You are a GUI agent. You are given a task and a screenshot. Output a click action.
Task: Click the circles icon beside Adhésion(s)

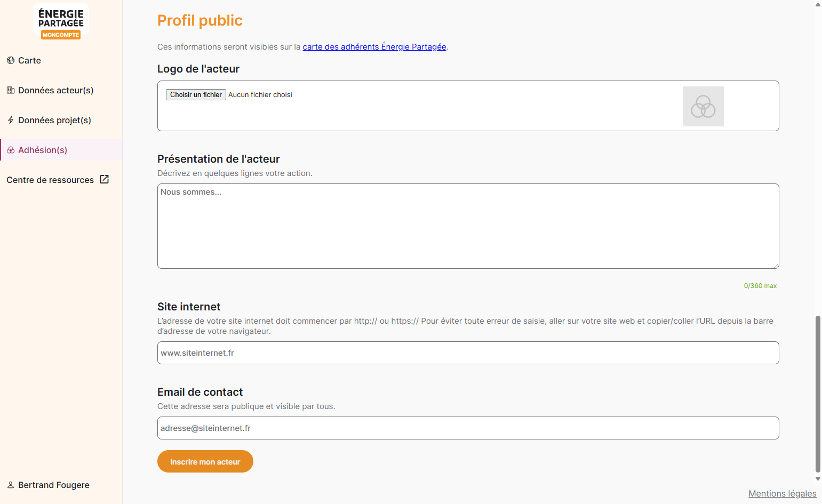(11, 150)
